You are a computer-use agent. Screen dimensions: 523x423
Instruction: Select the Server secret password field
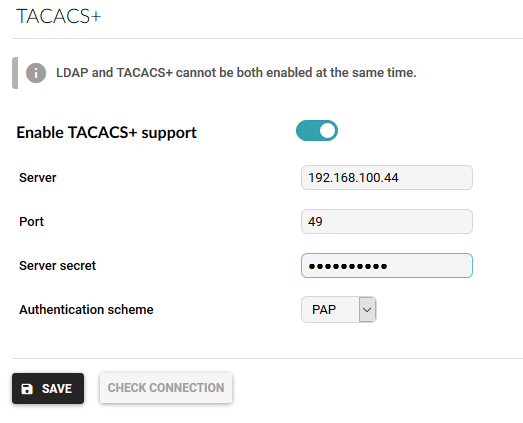click(x=387, y=266)
